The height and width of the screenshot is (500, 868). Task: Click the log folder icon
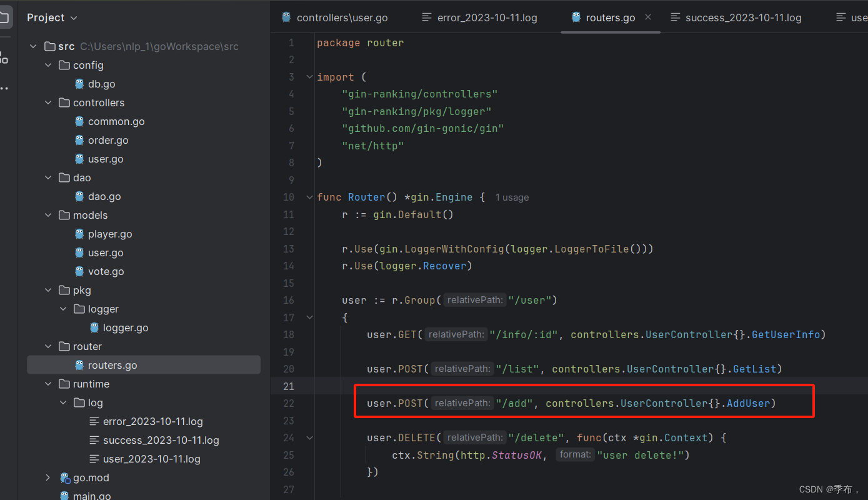[x=79, y=402]
